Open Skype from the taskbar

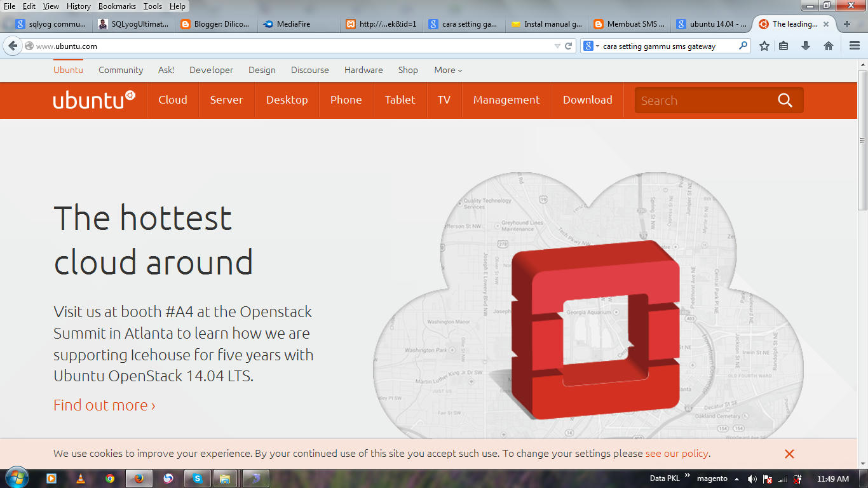coord(198,478)
